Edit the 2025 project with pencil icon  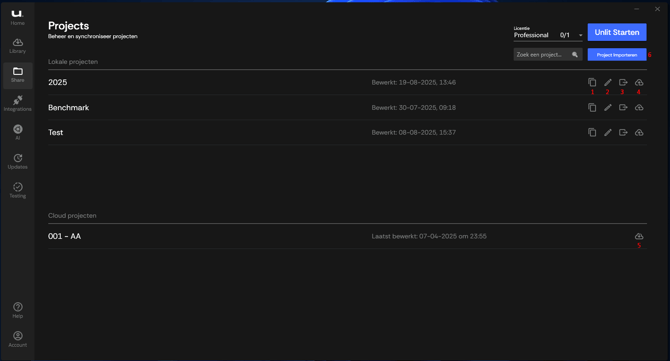608,82
